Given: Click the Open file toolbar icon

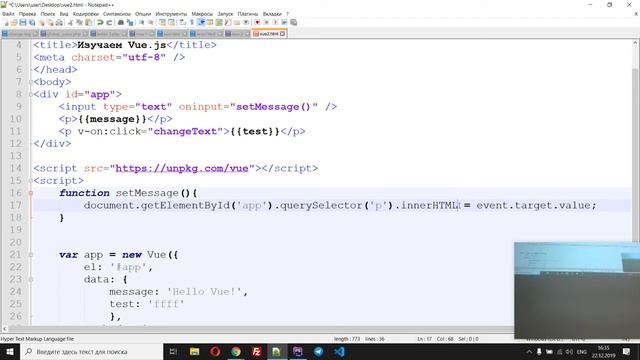Looking at the screenshot, I should (14, 22).
